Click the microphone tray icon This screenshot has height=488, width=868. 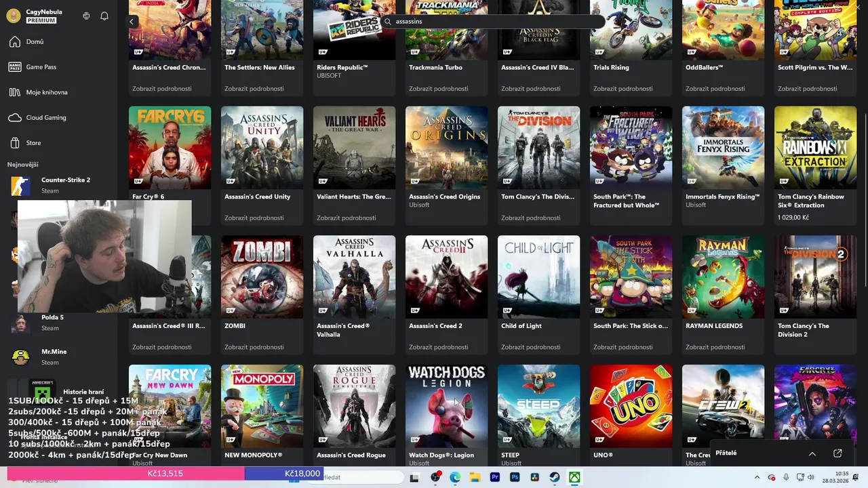click(x=786, y=477)
